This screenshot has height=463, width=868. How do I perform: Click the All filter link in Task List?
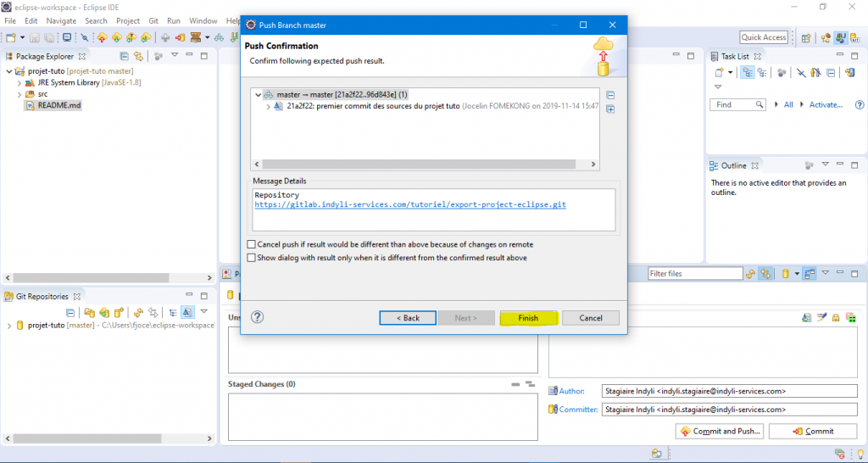pos(788,104)
